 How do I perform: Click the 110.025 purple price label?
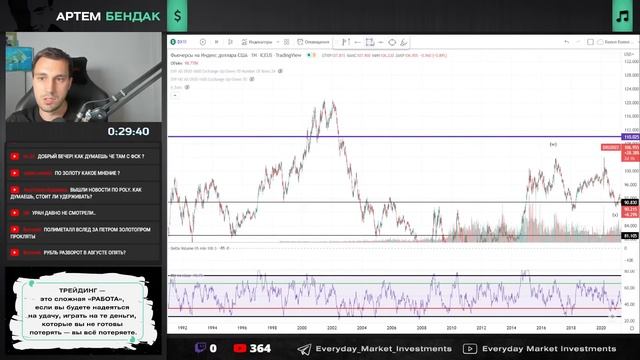(630, 137)
